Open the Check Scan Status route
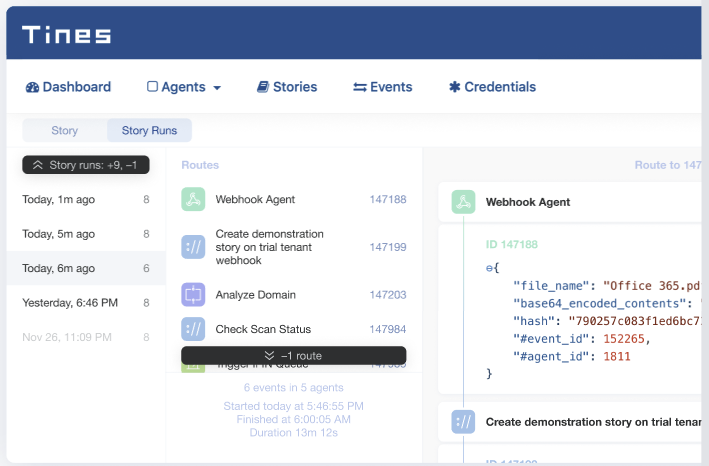The height and width of the screenshot is (466, 709). [294, 329]
